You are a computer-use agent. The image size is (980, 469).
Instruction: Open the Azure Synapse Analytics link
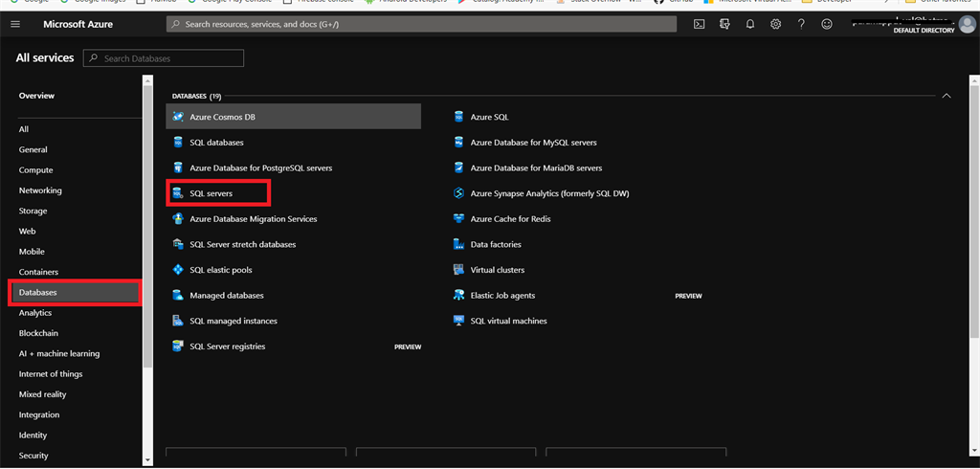pyautogui.click(x=550, y=194)
